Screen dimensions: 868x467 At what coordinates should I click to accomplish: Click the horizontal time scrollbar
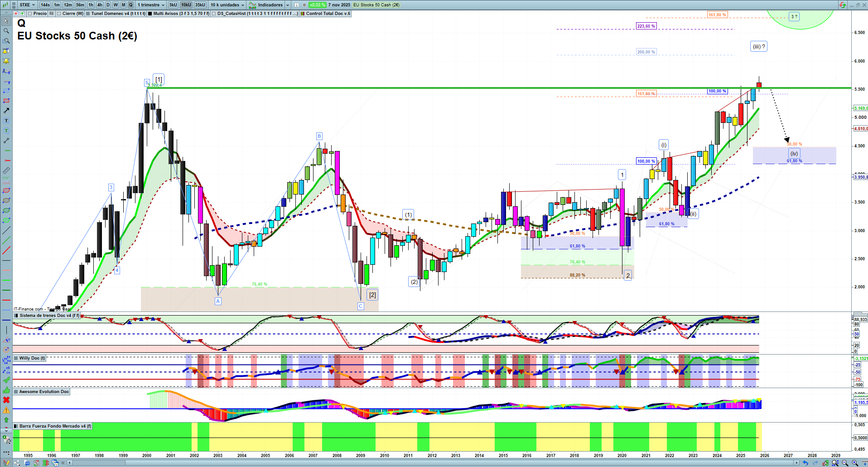434,463
